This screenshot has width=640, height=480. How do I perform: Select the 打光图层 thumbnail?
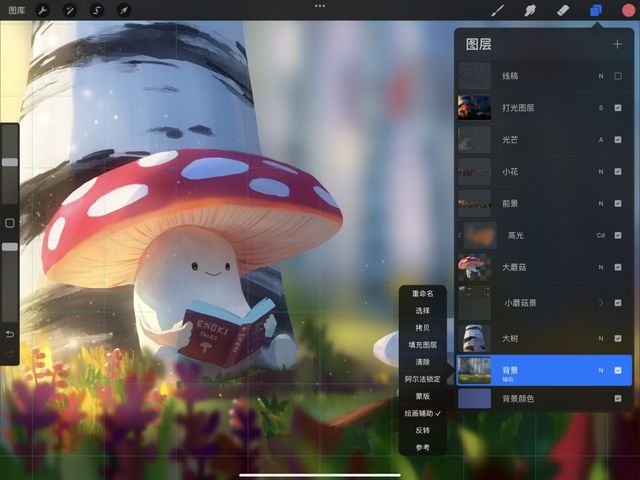(474, 108)
